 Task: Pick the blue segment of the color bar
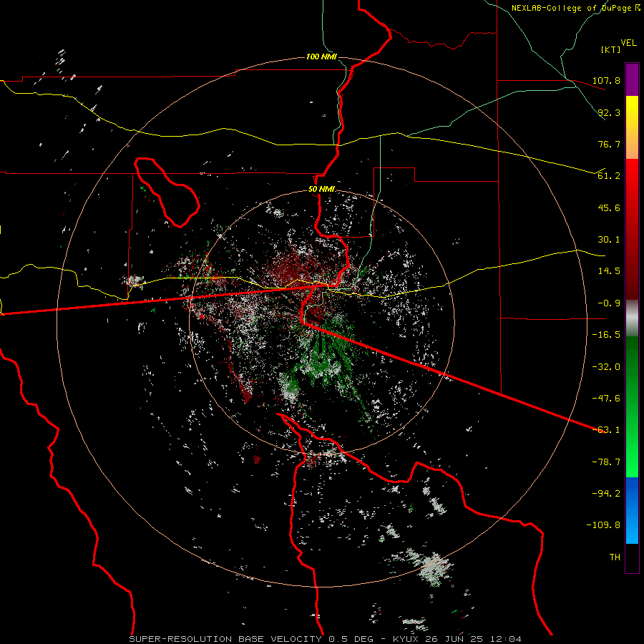tap(632, 510)
